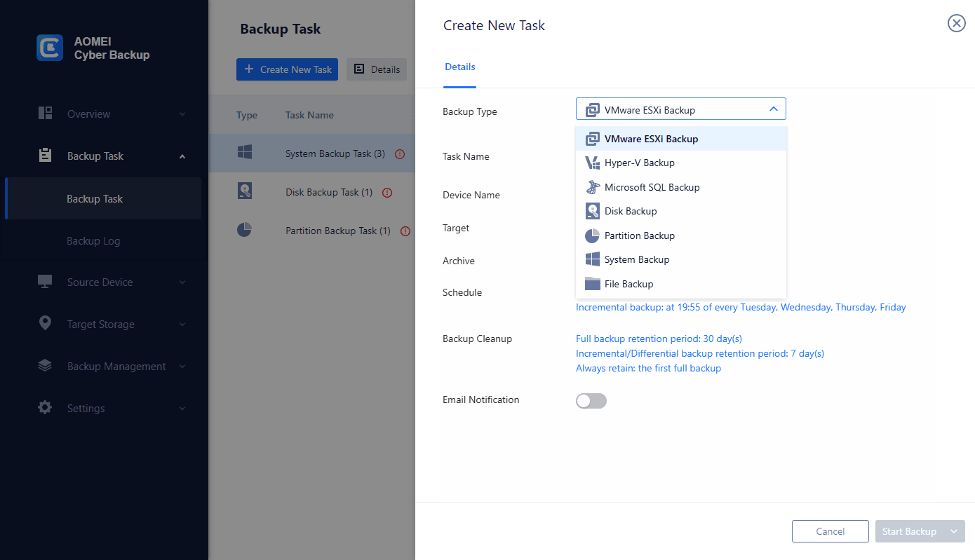Open the Backup Task submenu item
Screen dimensions: 975x560
(103, 198)
